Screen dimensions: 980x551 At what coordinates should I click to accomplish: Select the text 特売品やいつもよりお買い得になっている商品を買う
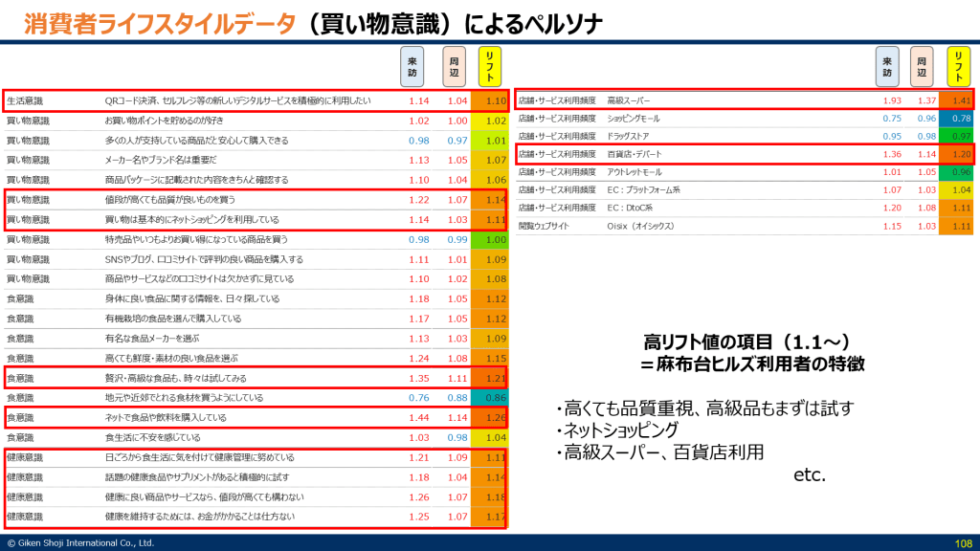coord(196,239)
